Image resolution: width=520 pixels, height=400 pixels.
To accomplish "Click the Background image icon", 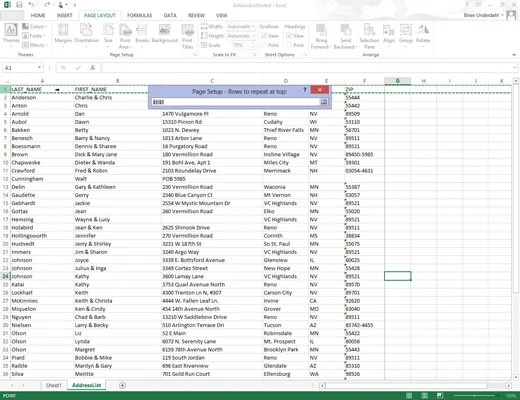I will coord(165,34).
